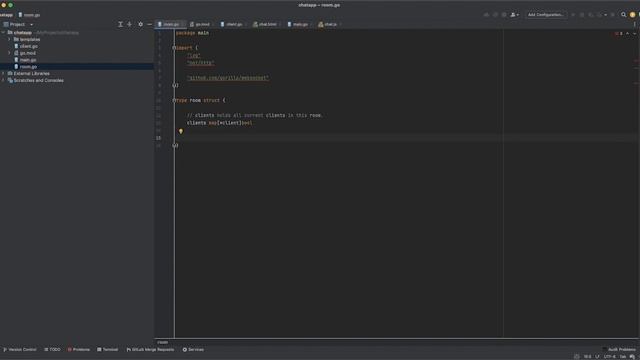
Task: Open Project panel settings gear
Action: (x=140, y=24)
